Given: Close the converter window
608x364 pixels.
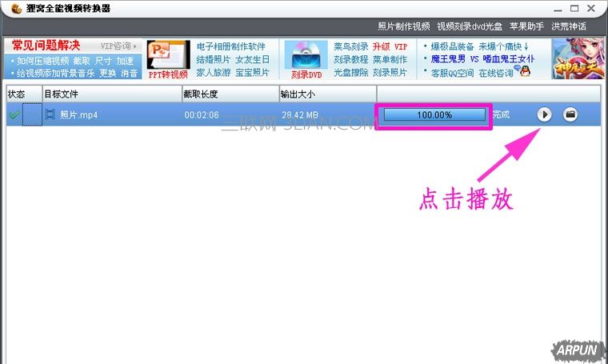Looking at the screenshot, I should [x=591, y=8].
